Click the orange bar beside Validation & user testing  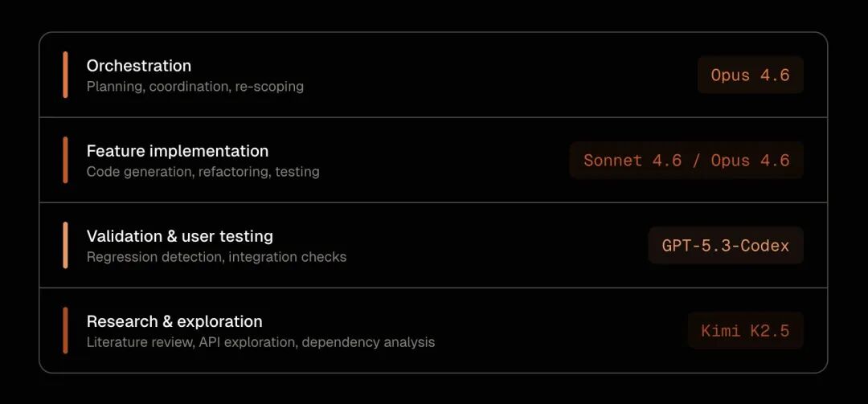pyautogui.click(x=65, y=245)
